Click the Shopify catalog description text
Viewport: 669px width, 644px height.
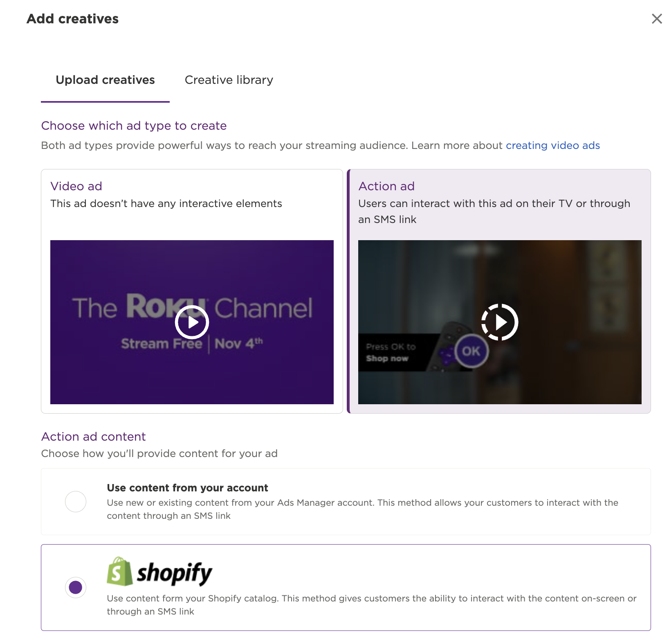[371, 605]
